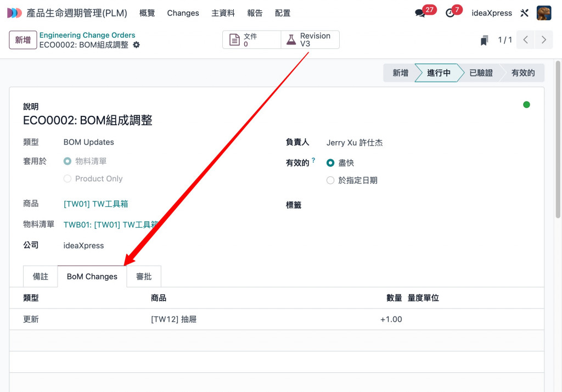Open the activities clock icon with 7 badge
The height and width of the screenshot is (392, 562).
point(450,13)
